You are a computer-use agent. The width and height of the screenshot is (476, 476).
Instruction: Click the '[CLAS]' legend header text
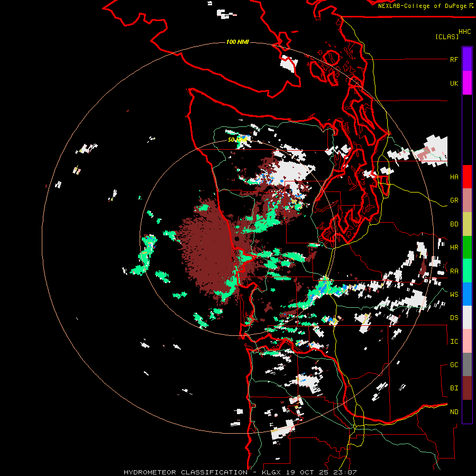(x=447, y=36)
